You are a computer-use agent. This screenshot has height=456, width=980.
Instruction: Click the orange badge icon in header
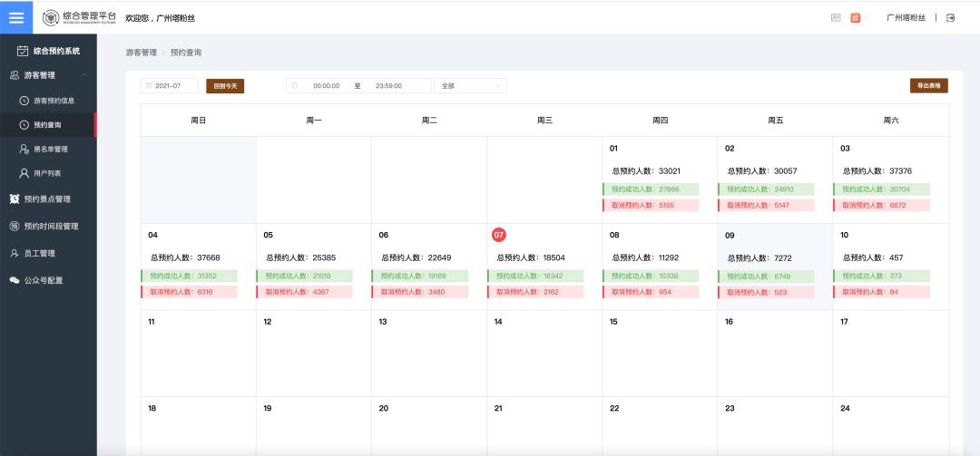855,18
